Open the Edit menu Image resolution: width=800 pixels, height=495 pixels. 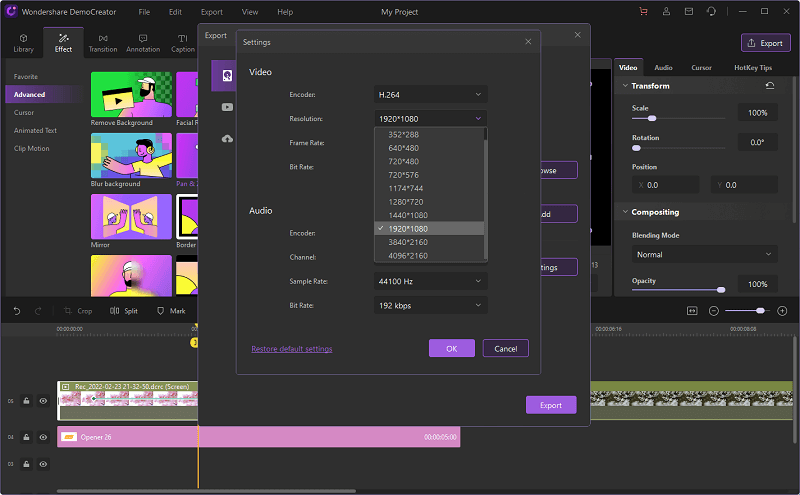[x=176, y=12]
